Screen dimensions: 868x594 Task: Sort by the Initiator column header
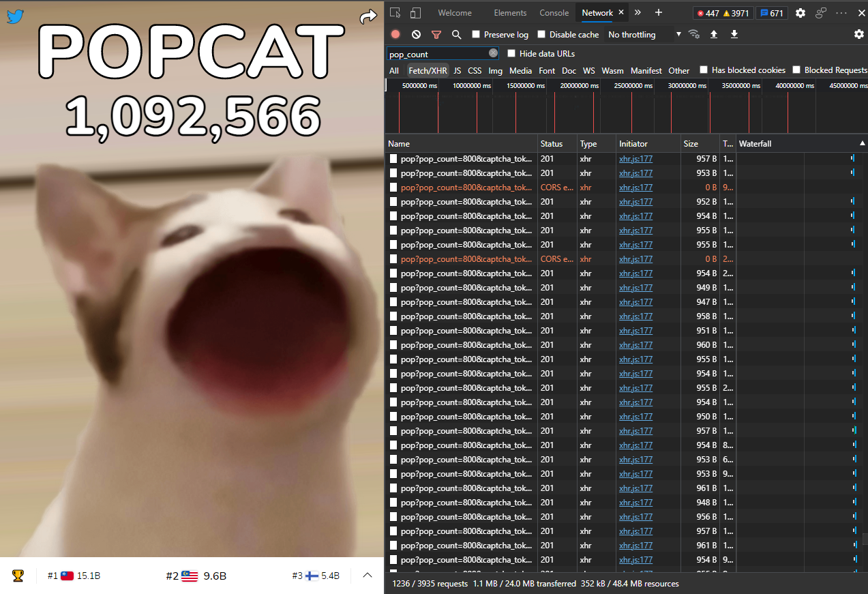click(x=649, y=144)
